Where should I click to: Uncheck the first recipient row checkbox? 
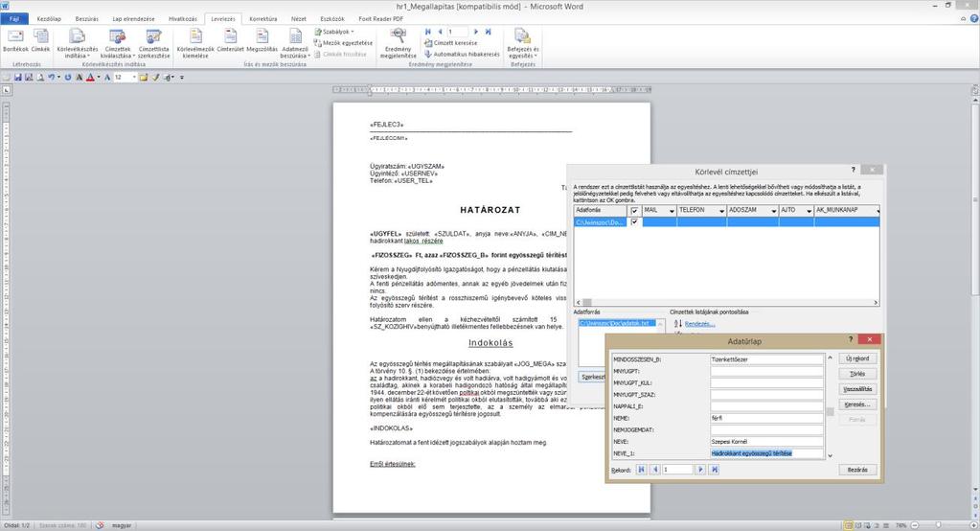click(x=634, y=222)
